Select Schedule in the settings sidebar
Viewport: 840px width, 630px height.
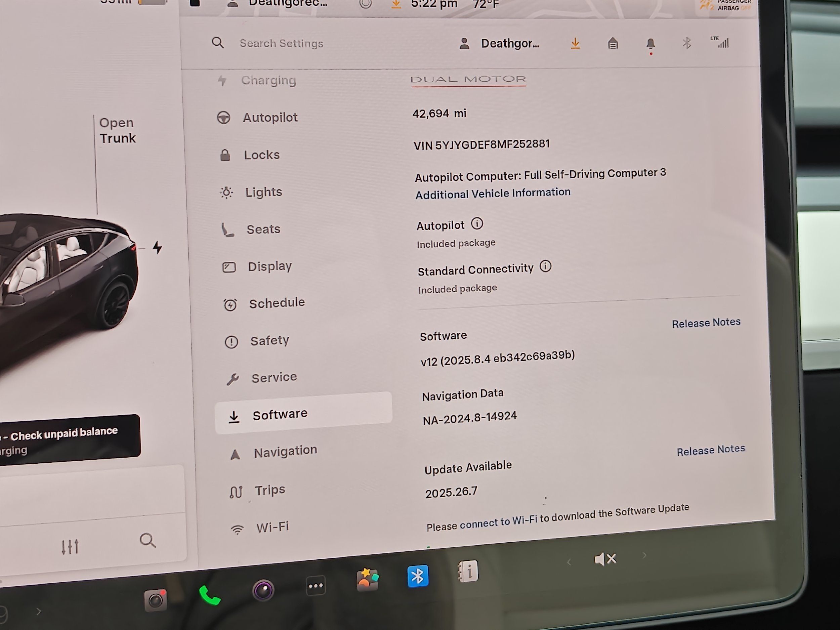264,303
